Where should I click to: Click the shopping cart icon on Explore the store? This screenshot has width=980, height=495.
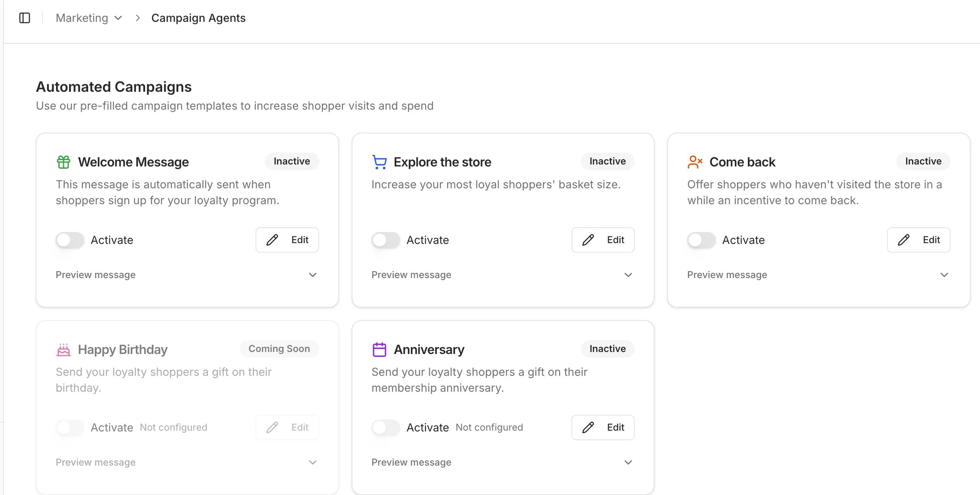tap(380, 162)
